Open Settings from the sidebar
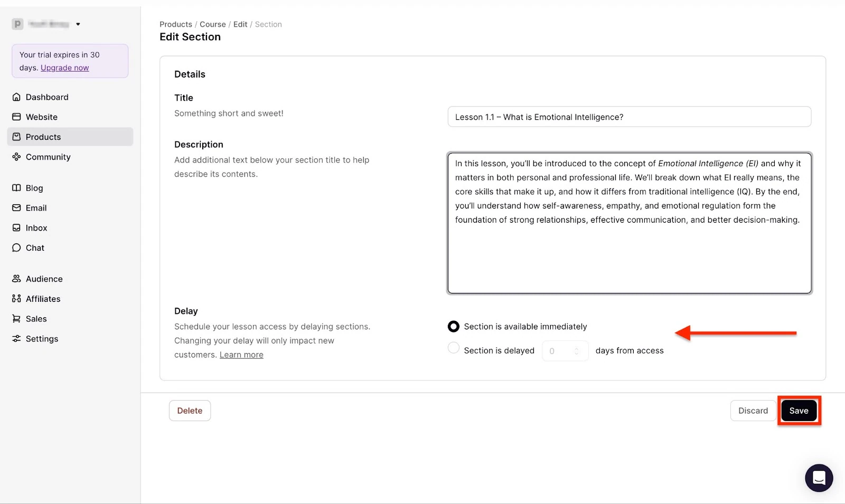 pos(42,339)
